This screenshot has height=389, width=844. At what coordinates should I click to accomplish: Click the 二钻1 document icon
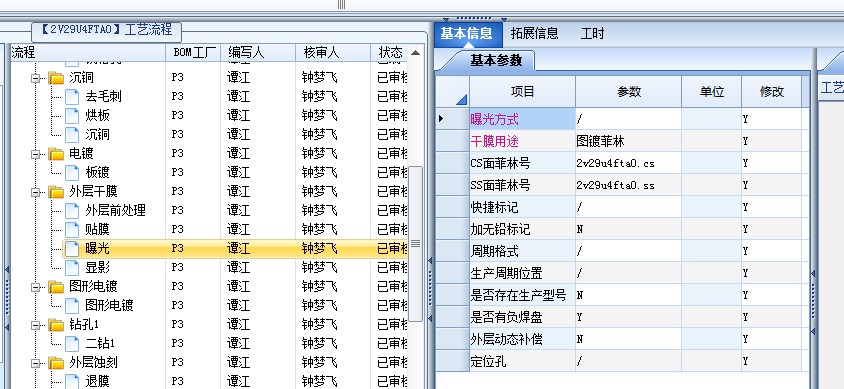(x=72, y=343)
